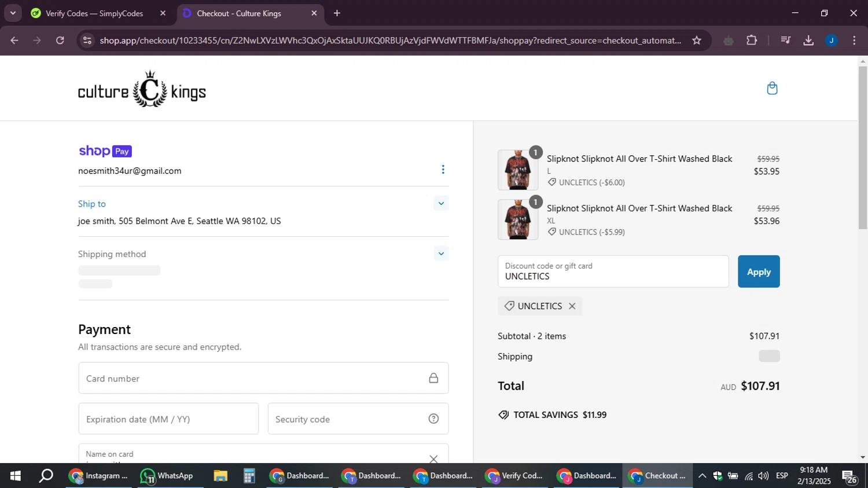Click the UNCLETICS (-$5.99) discount label
This screenshot has width=868, height=488.
586,232
